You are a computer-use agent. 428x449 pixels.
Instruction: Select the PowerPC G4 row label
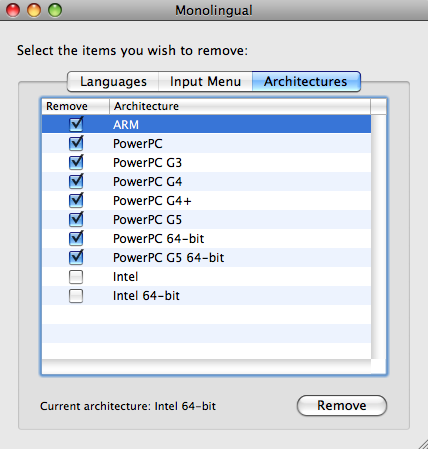coord(147,182)
